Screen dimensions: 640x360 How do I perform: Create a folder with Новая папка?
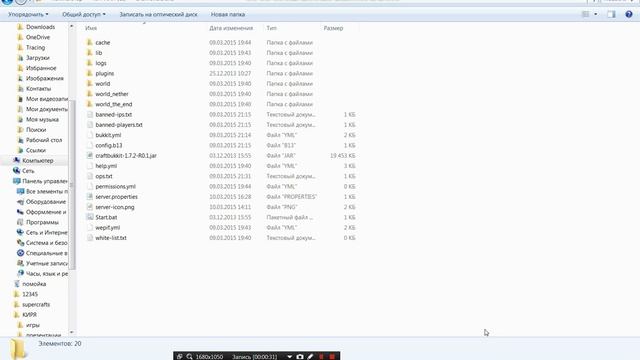point(228,14)
